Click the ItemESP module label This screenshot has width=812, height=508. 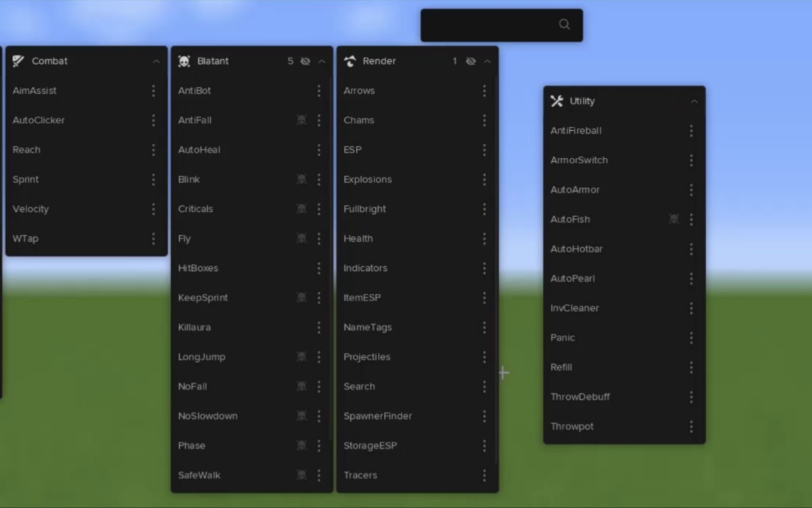tap(362, 298)
